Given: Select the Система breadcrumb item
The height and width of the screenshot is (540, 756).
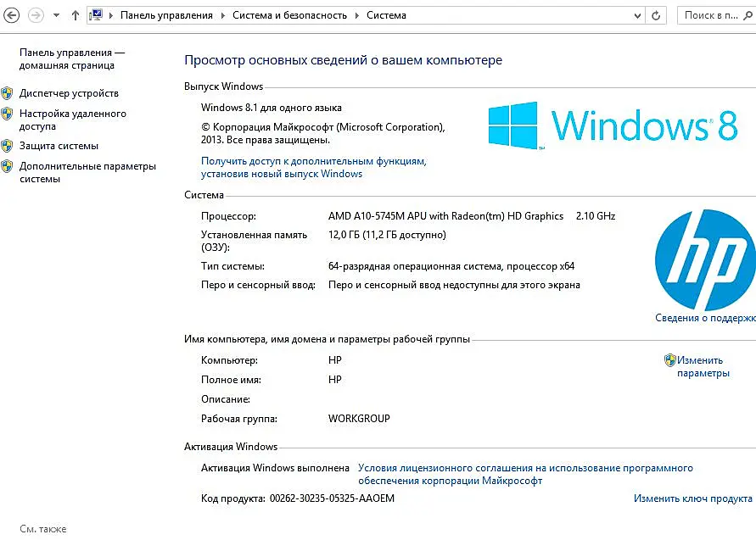Looking at the screenshot, I should tap(386, 15).
